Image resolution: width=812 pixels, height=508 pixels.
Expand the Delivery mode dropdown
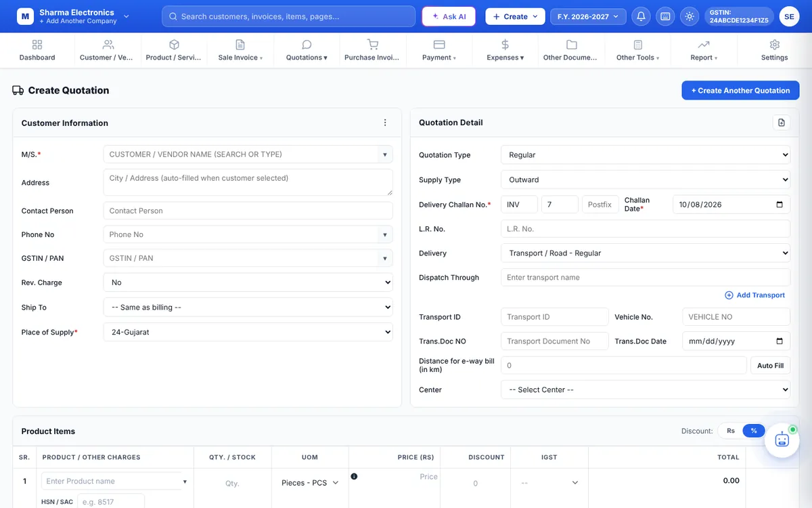coord(646,253)
